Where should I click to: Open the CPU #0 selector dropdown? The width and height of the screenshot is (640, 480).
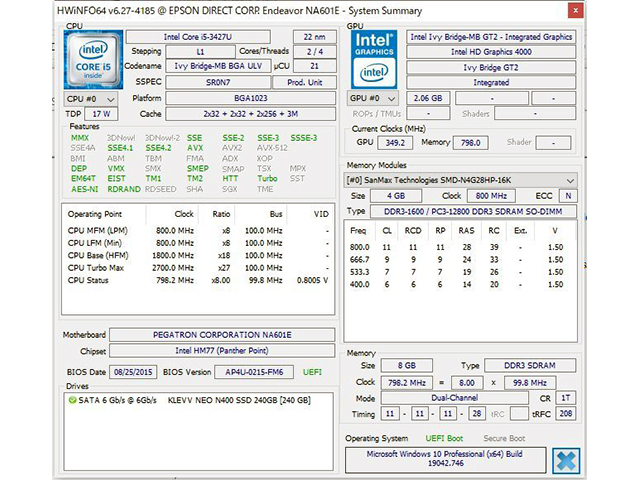pyautogui.click(x=91, y=99)
